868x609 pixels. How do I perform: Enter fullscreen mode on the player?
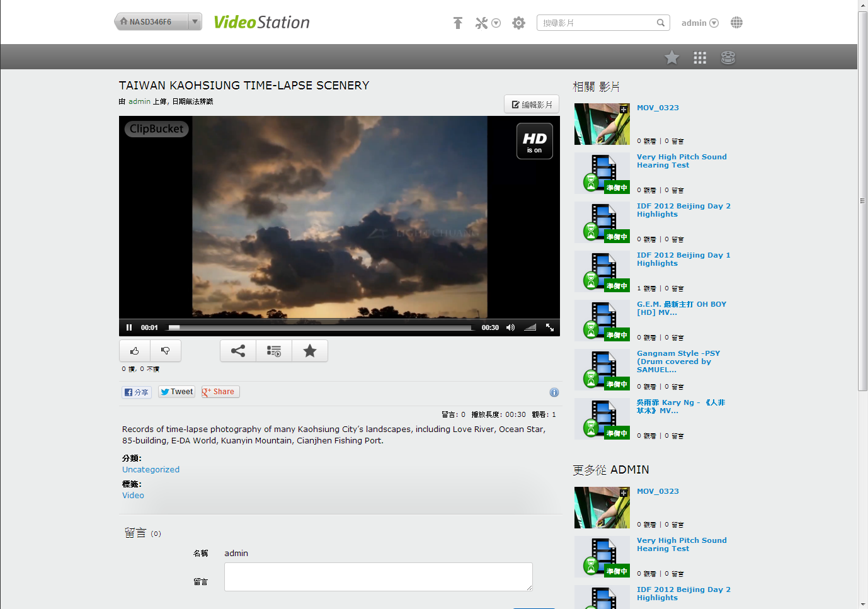click(x=550, y=327)
